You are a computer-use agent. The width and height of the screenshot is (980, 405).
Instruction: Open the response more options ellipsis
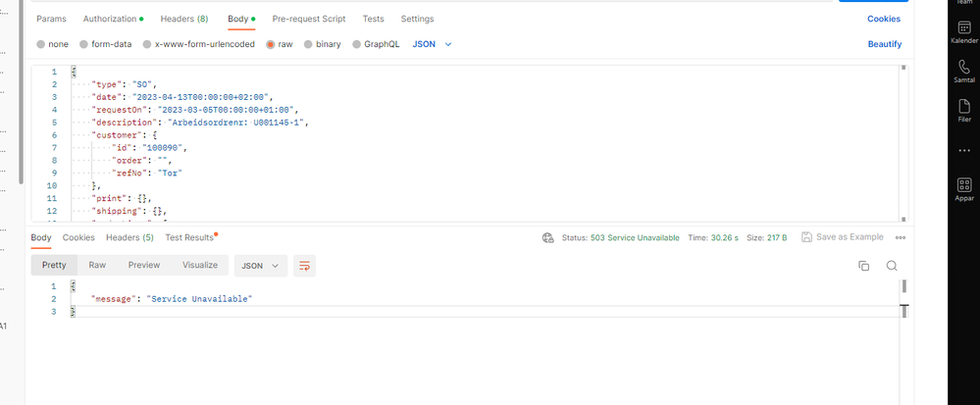[901, 237]
